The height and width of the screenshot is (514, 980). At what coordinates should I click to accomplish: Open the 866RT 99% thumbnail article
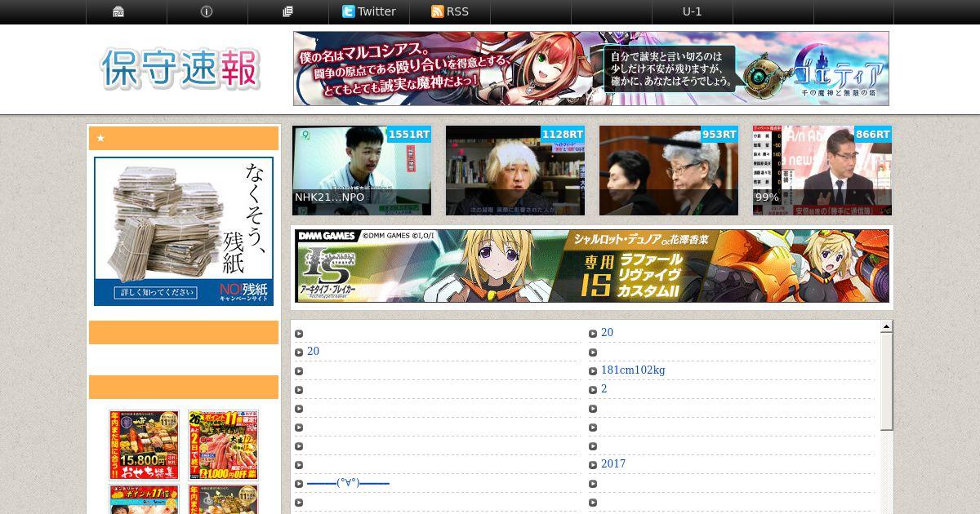tap(822, 171)
